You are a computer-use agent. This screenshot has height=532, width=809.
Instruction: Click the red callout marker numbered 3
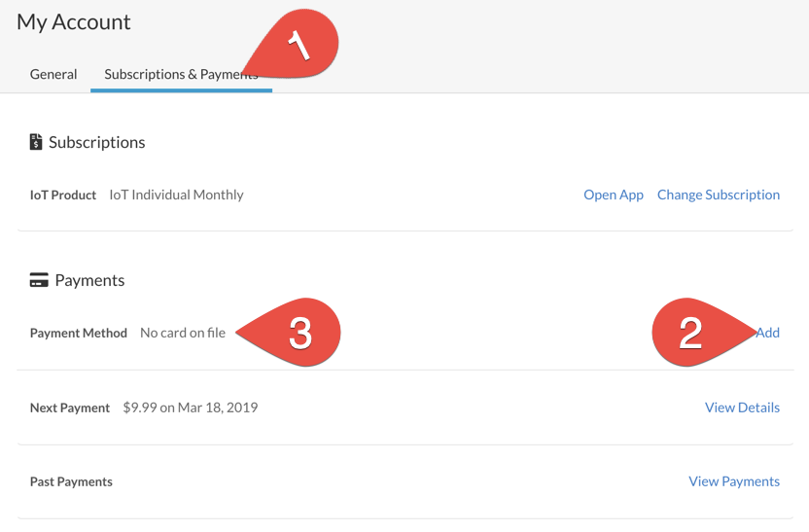(300, 333)
